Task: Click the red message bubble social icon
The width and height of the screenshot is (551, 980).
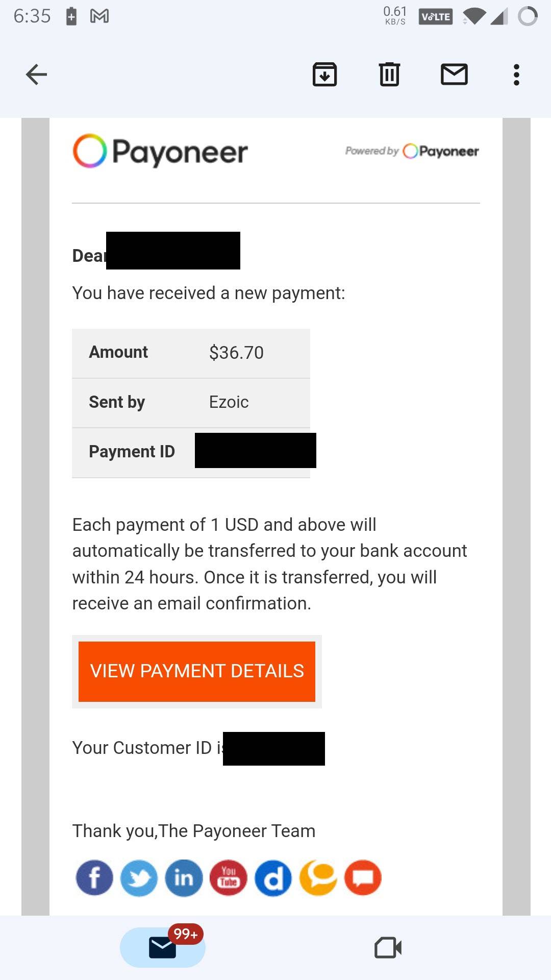Action: click(363, 878)
